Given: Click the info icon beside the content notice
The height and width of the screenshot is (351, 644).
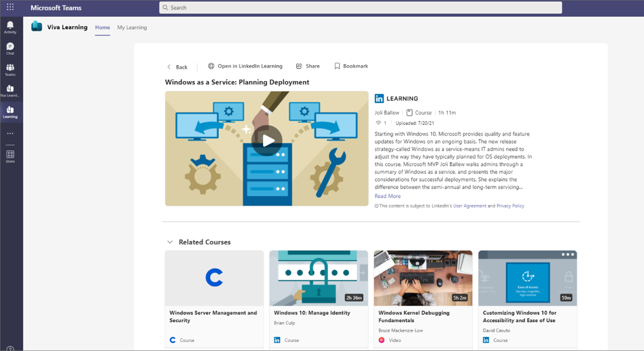Looking at the screenshot, I should point(376,206).
